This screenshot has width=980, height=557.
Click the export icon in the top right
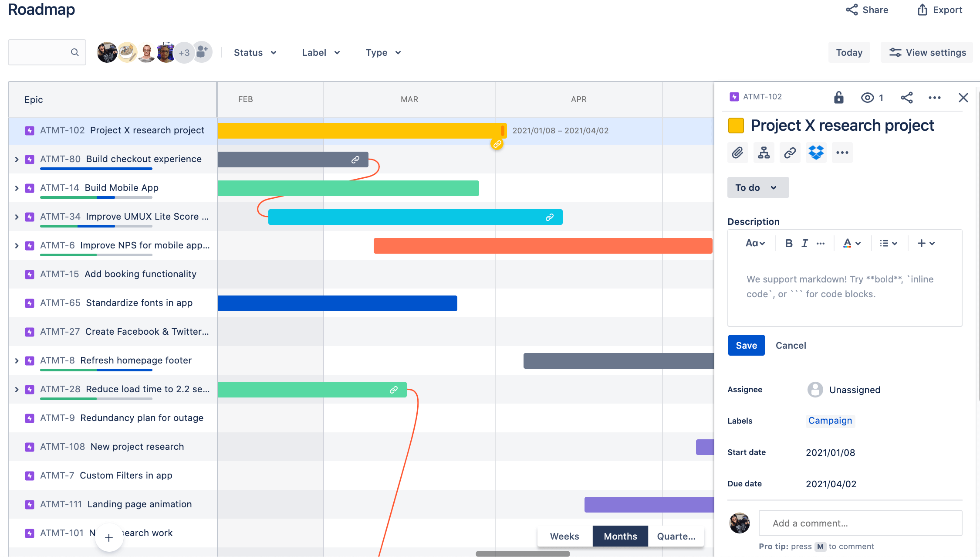(x=923, y=10)
